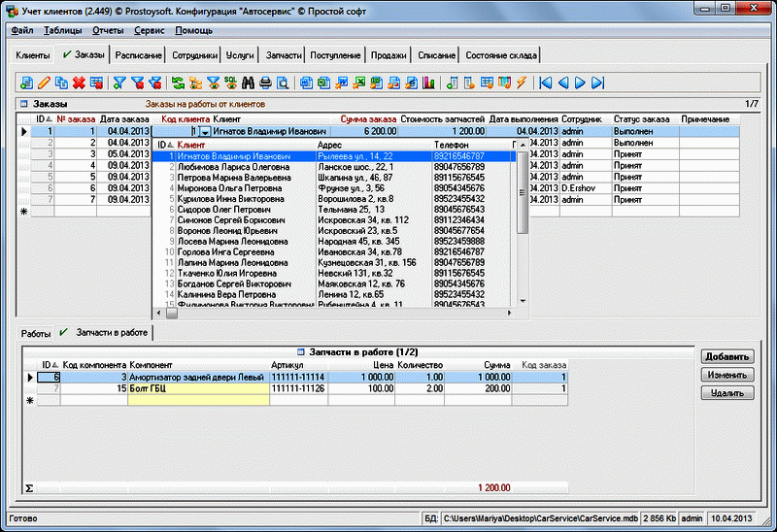
Task: Click the bar chart icon
Action: (427, 83)
